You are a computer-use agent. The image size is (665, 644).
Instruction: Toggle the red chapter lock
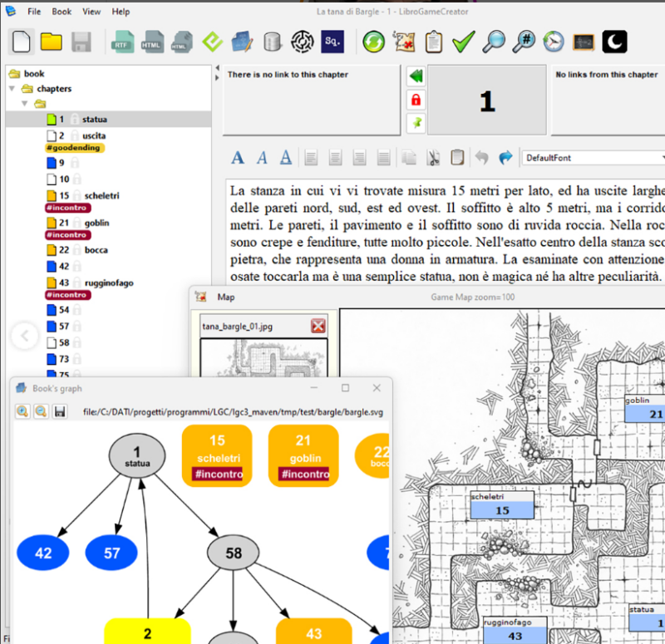(416, 100)
